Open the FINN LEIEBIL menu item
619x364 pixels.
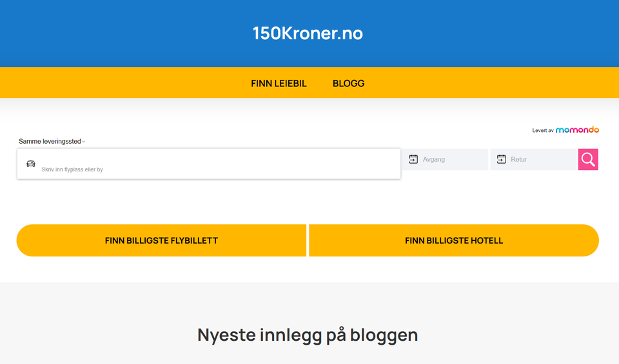279,84
